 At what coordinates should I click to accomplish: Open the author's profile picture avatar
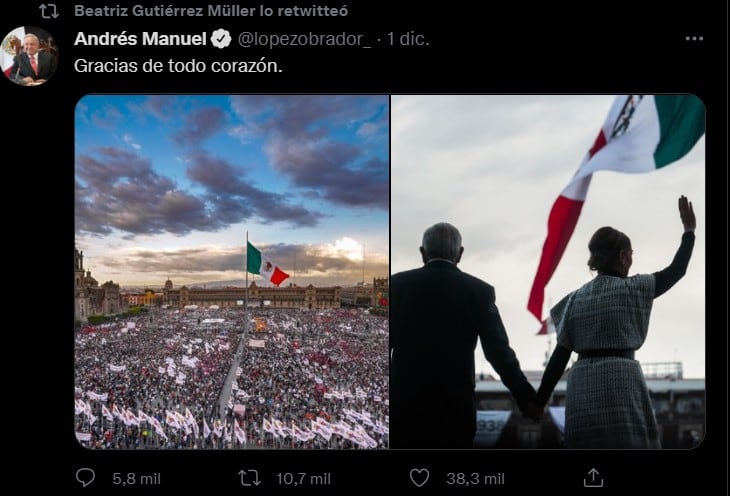28,56
